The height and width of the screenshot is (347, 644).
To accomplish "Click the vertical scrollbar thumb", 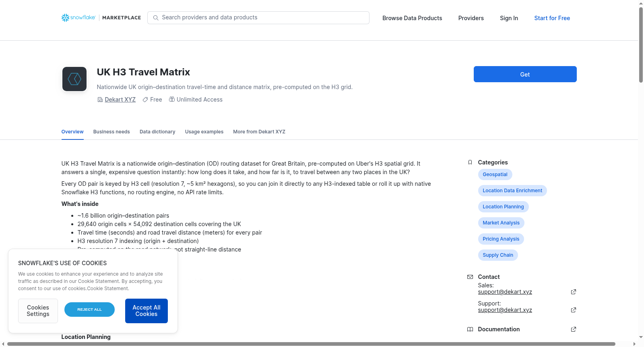I will click(x=641, y=44).
